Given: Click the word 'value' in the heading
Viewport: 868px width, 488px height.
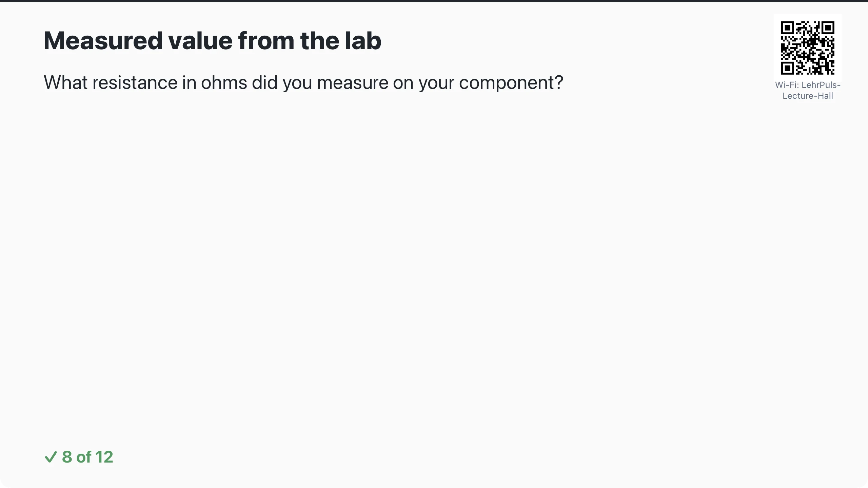Looking at the screenshot, I should pyautogui.click(x=200, y=41).
